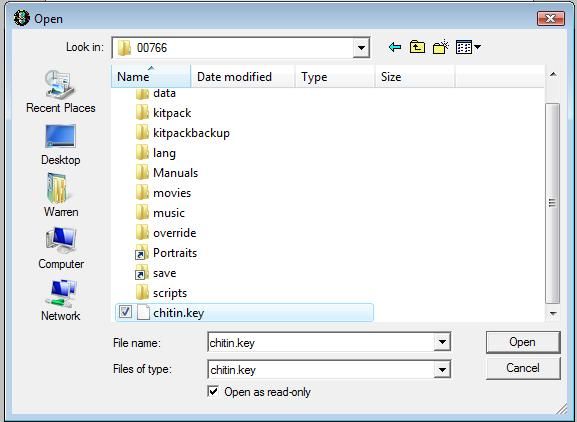Screen dimensions: 577x422
Task: Select Computer in the places bar
Action: 61,248
